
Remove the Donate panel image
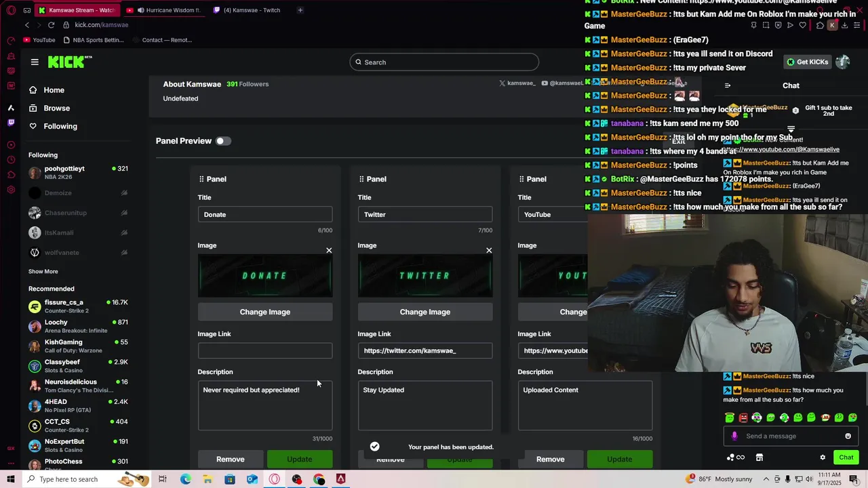329,251
